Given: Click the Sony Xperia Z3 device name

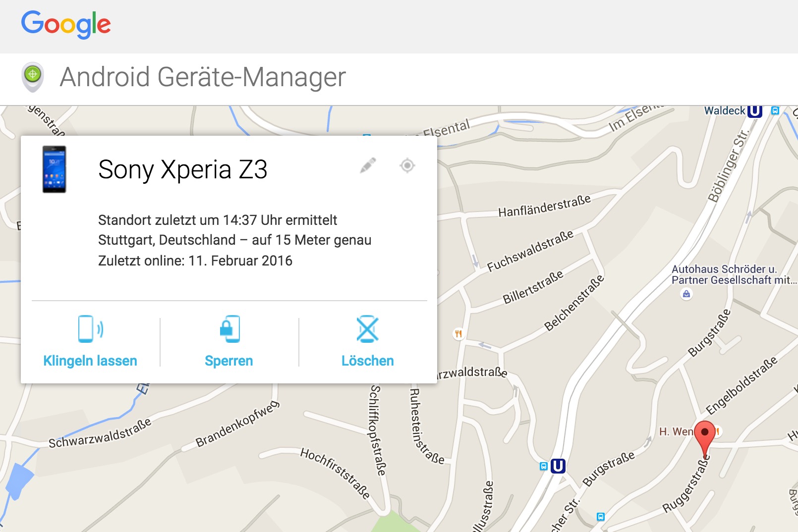Looking at the screenshot, I should (x=183, y=169).
